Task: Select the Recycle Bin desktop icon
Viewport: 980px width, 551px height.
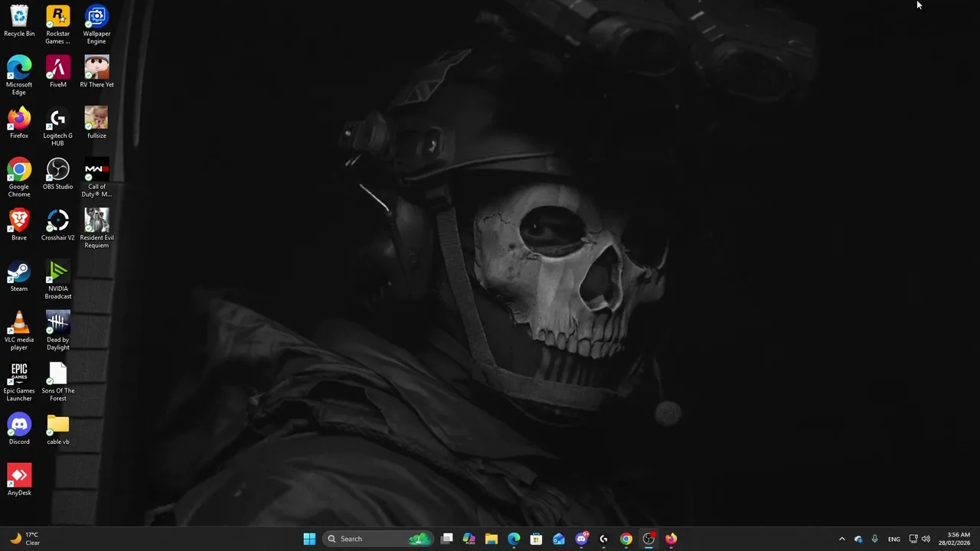Action: point(19,21)
